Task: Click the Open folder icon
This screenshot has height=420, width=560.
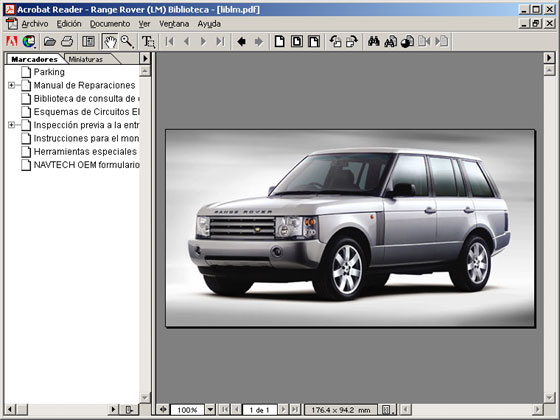Action: click(50, 41)
